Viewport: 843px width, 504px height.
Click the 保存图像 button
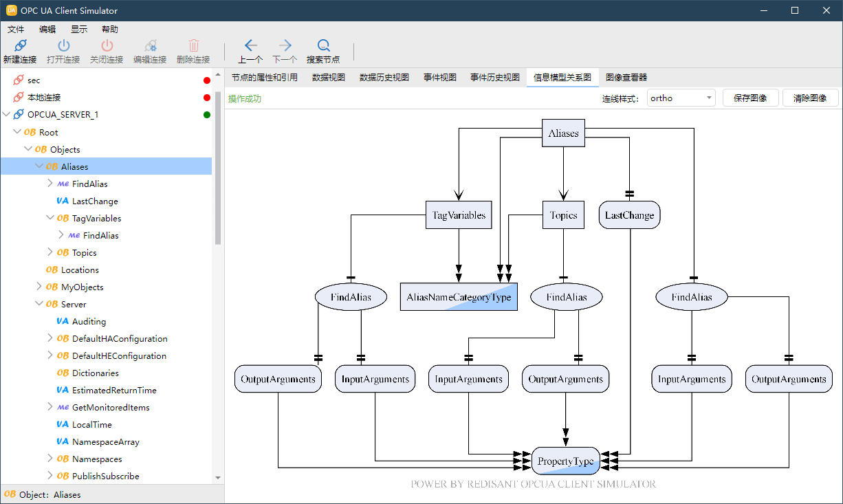tap(750, 98)
